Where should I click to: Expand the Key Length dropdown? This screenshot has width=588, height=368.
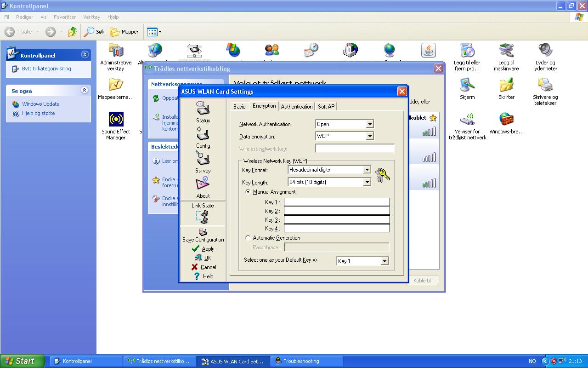pos(367,182)
